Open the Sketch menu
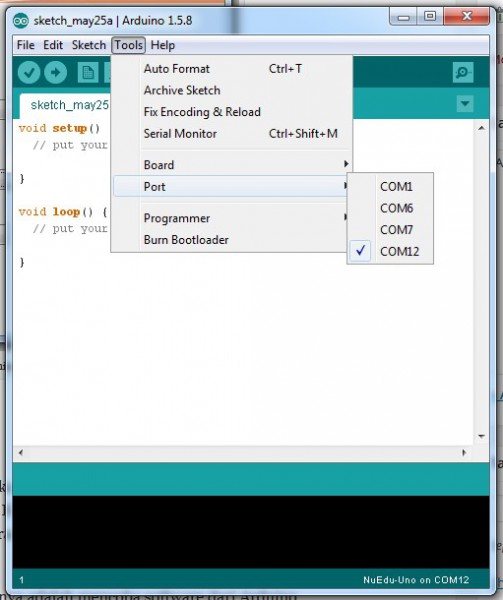The image size is (503, 600). coord(89,45)
